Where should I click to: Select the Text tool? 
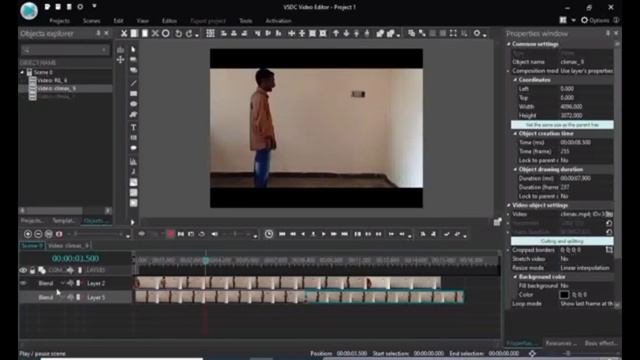[133, 127]
